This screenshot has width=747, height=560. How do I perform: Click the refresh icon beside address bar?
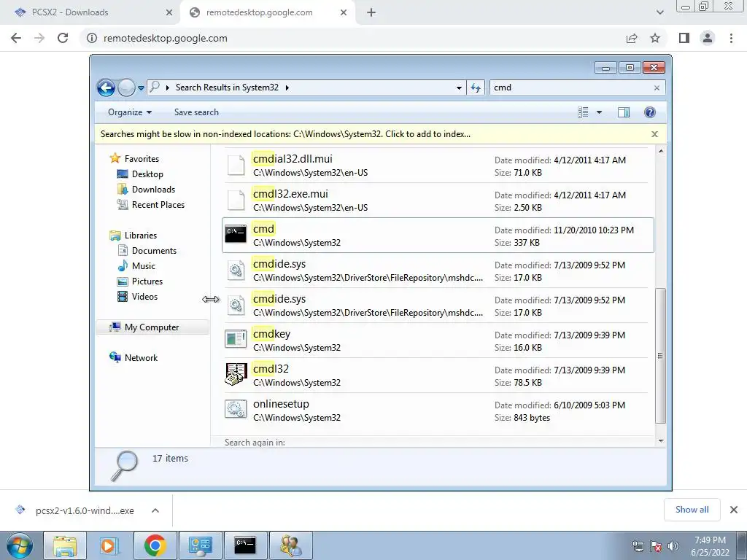476,87
